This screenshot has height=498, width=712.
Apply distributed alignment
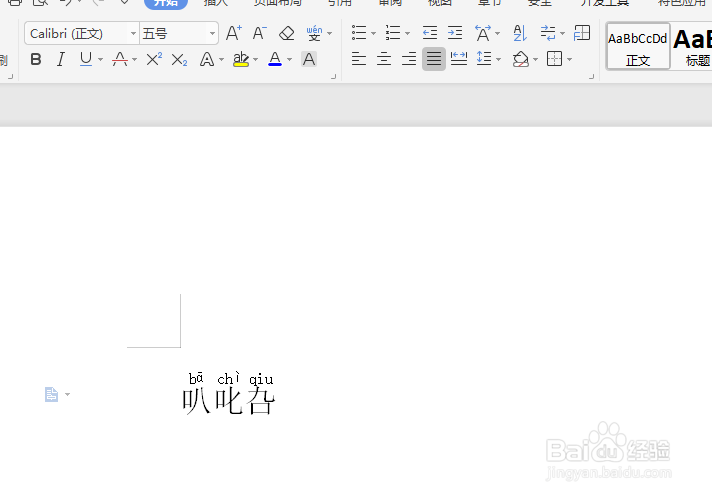(x=459, y=59)
